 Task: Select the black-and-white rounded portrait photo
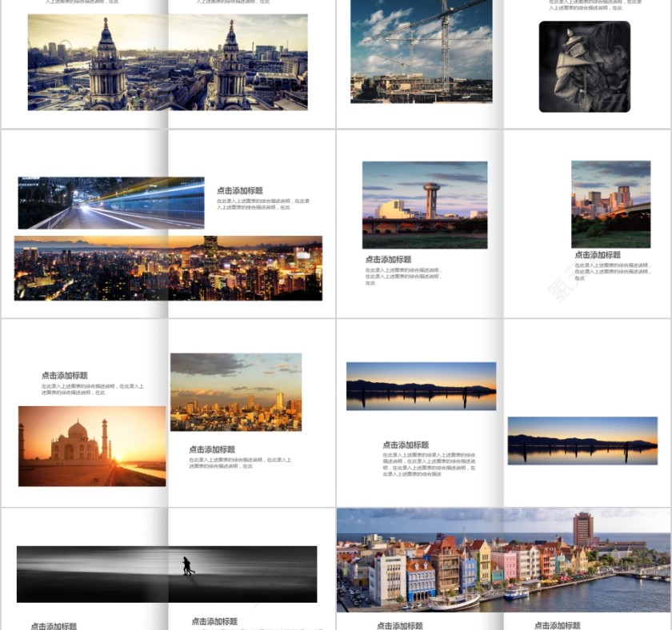tap(584, 66)
